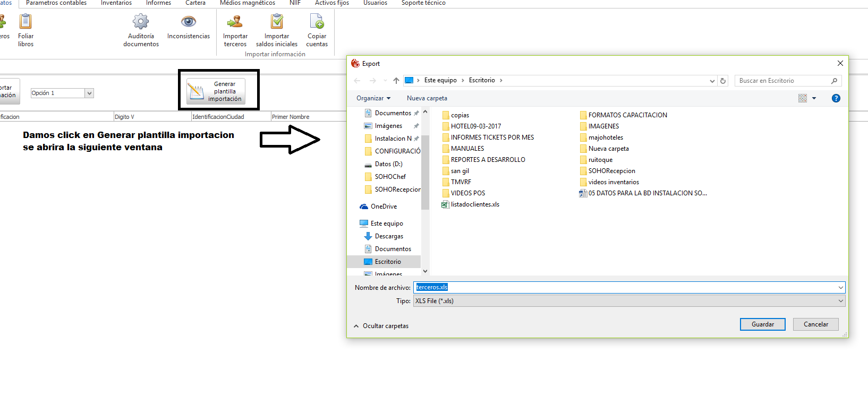The image size is (868, 413).
Task: Select listadoclientes.xls file in the list
Action: point(474,204)
